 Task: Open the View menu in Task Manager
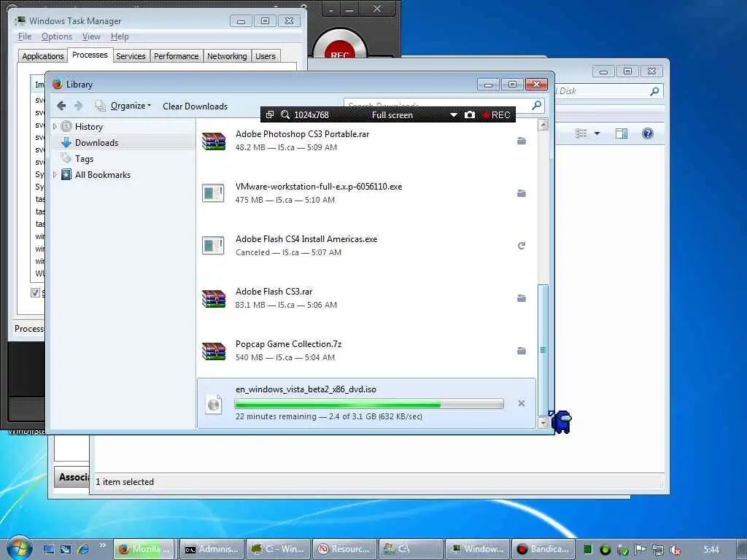pyautogui.click(x=91, y=36)
